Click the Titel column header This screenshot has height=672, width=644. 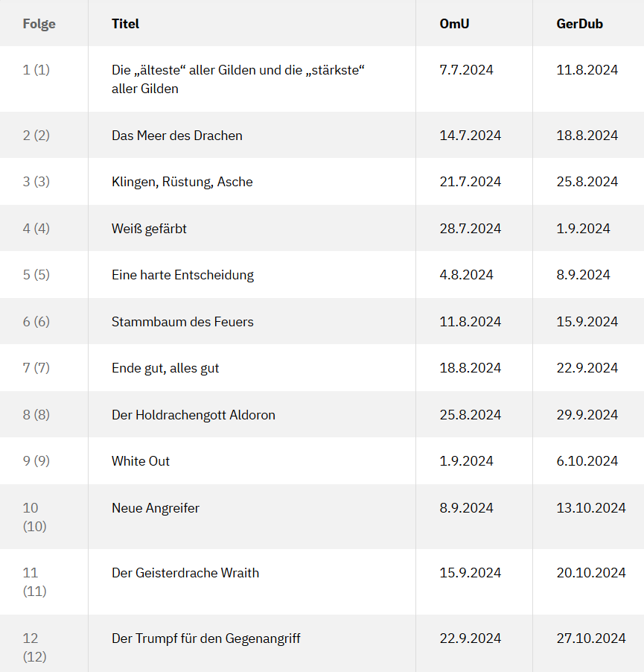(126, 24)
